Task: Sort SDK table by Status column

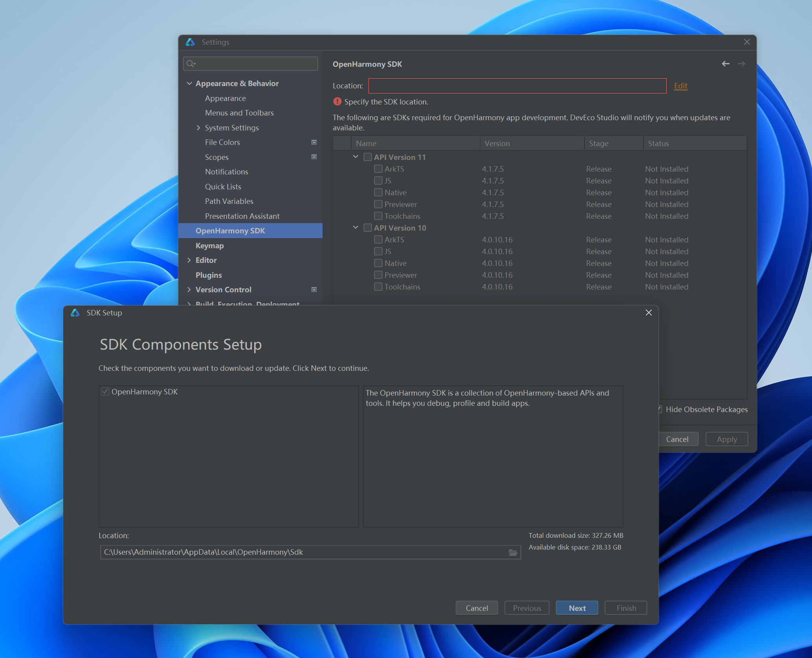Action: pyautogui.click(x=695, y=143)
